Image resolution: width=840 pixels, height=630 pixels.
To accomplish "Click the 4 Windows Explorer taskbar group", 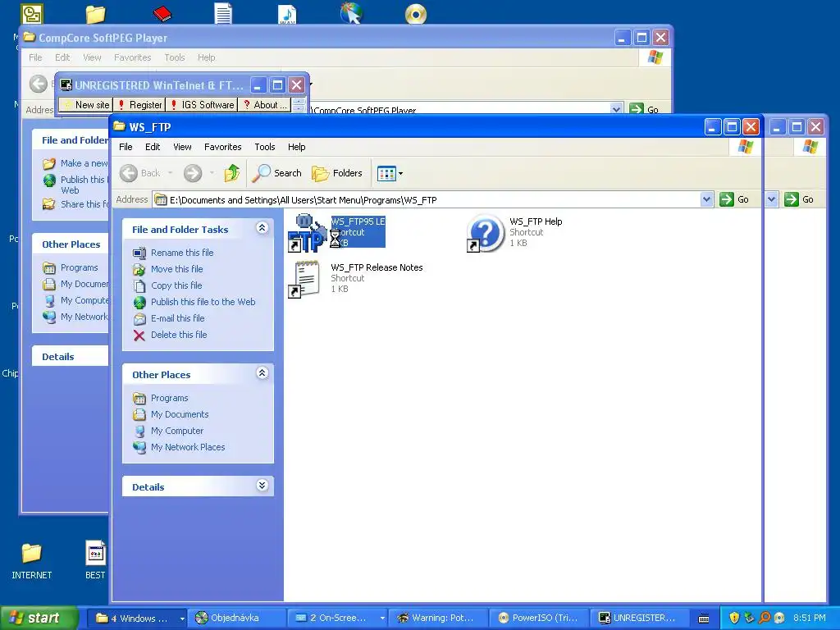I will pos(136,619).
